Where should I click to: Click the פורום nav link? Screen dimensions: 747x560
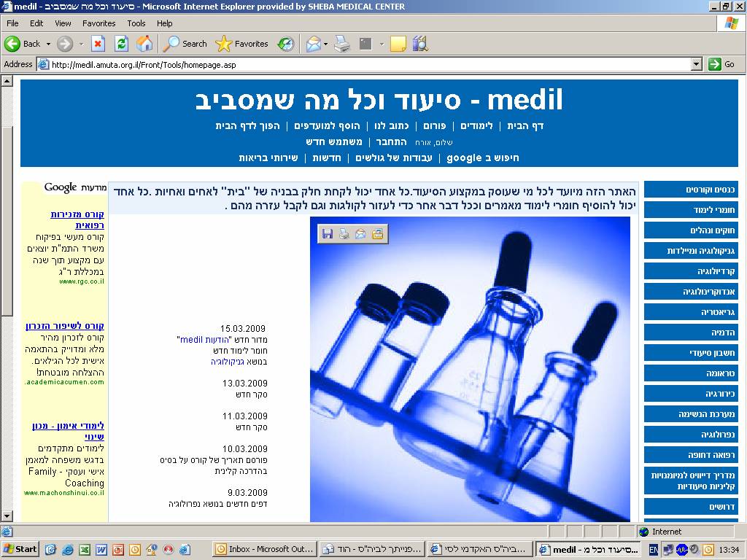click(x=435, y=125)
